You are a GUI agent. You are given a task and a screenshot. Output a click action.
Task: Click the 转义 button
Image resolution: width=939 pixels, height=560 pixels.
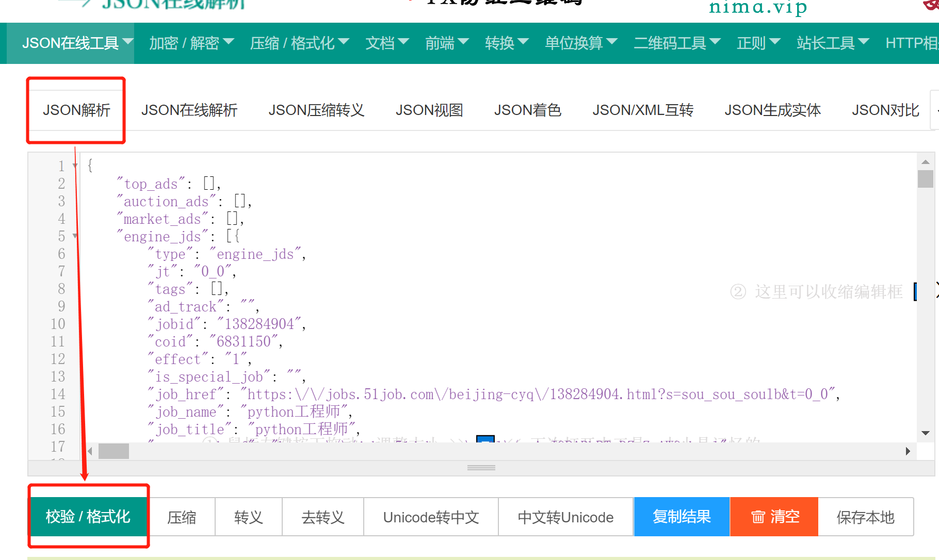click(249, 517)
